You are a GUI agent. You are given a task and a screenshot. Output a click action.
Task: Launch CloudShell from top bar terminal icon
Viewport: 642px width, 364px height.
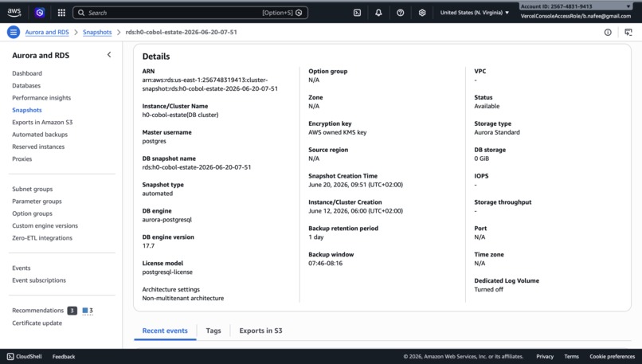357,13
